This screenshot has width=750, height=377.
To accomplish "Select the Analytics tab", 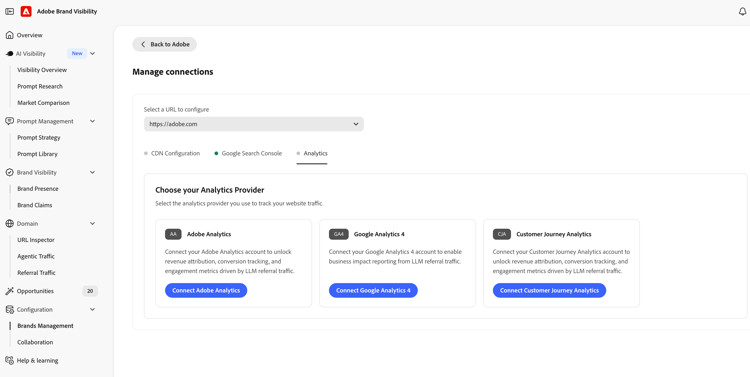I will pos(312,154).
